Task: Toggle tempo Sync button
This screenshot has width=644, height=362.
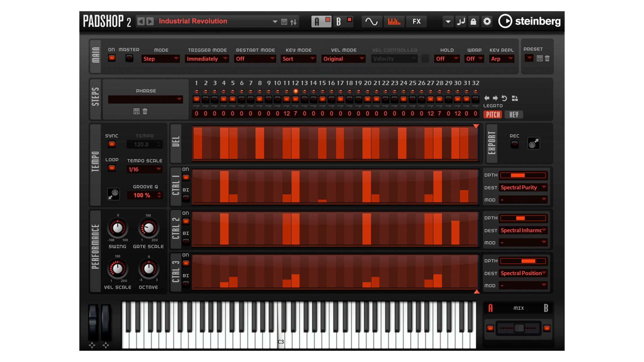Action: point(112,144)
